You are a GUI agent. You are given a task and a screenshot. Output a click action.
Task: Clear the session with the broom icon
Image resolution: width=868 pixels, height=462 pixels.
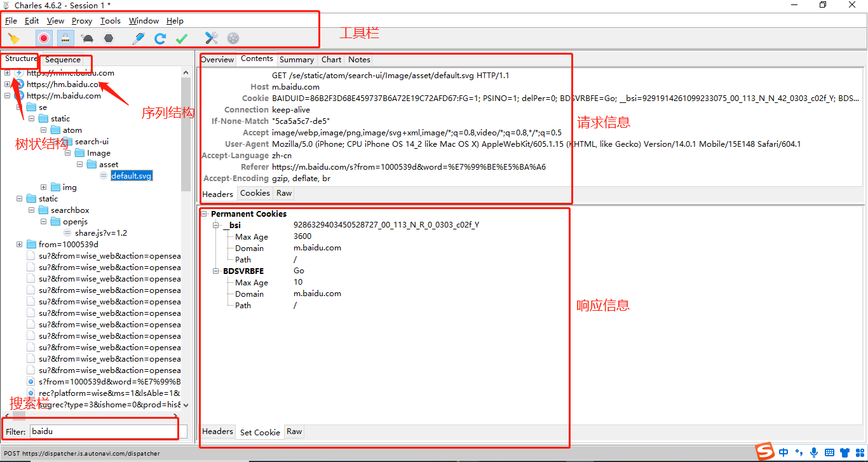tap(13, 38)
